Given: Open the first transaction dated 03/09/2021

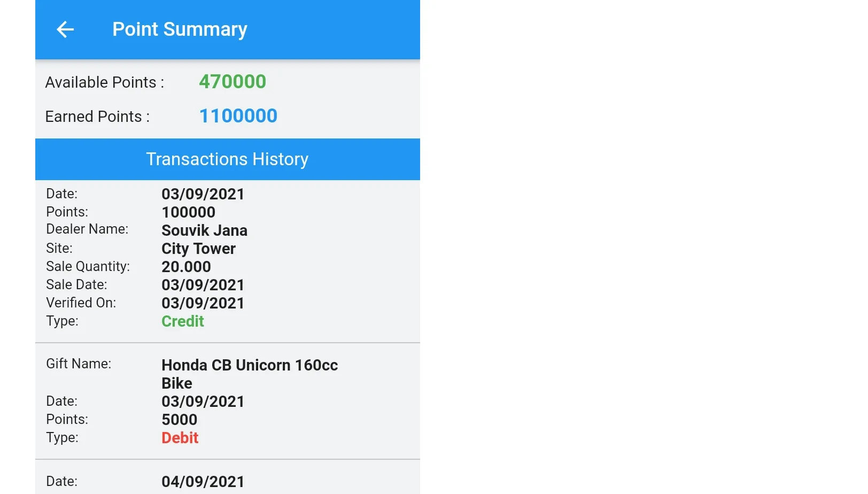Looking at the screenshot, I should click(x=203, y=194).
